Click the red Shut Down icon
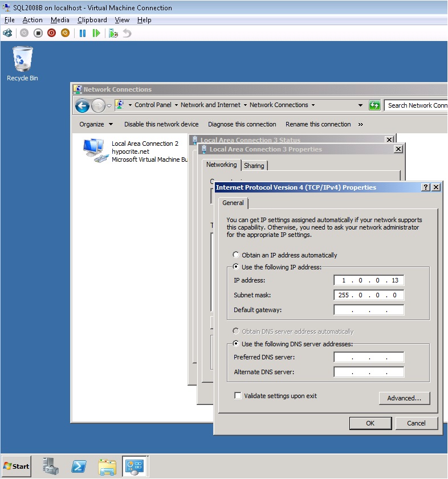The image size is (448, 479). (52, 33)
